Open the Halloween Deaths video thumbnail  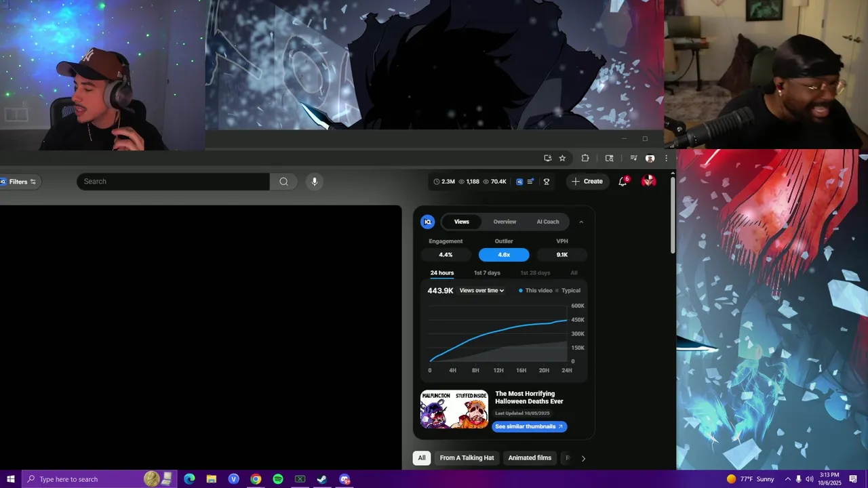(454, 409)
